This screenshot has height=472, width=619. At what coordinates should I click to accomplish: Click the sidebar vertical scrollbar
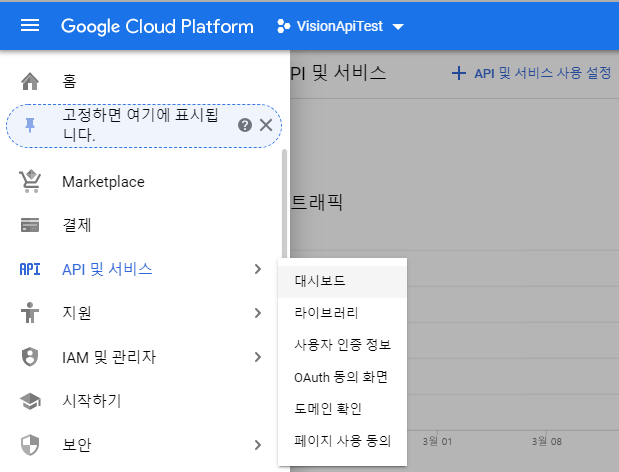tap(284, 204)
